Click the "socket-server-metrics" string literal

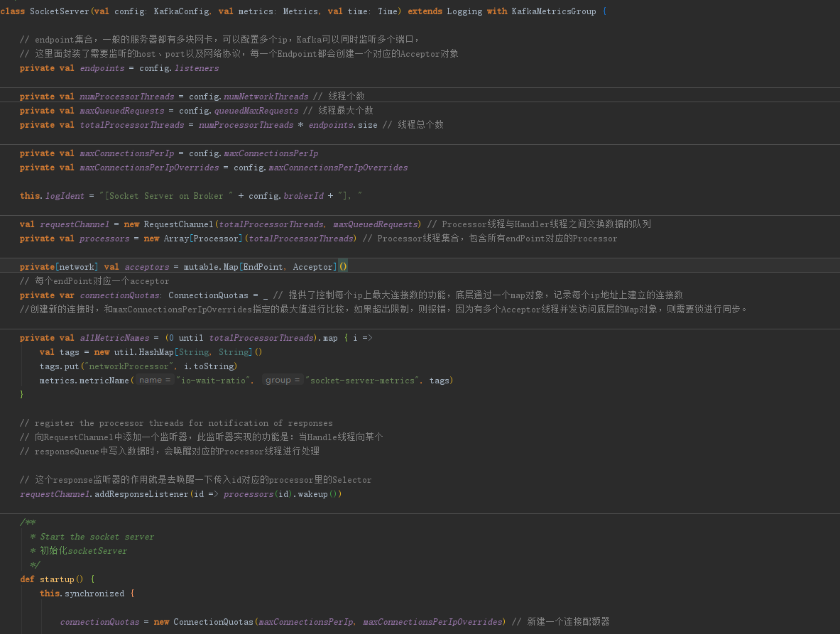click(362, 381)
